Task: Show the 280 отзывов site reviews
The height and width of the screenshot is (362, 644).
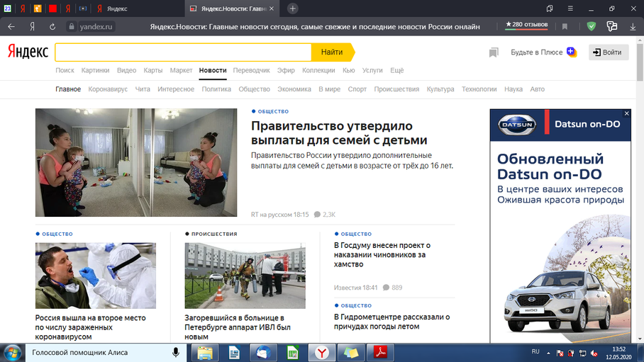Action: [x=526, y=25]
